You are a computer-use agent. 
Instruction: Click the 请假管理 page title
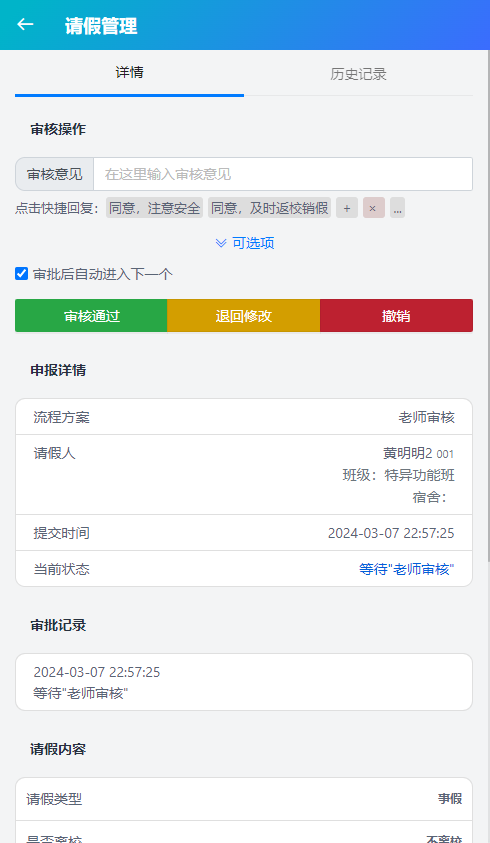101,26
